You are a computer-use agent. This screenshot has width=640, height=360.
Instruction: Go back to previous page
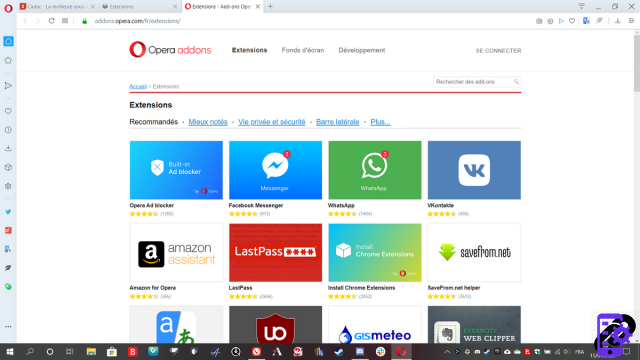pos(25,21)
